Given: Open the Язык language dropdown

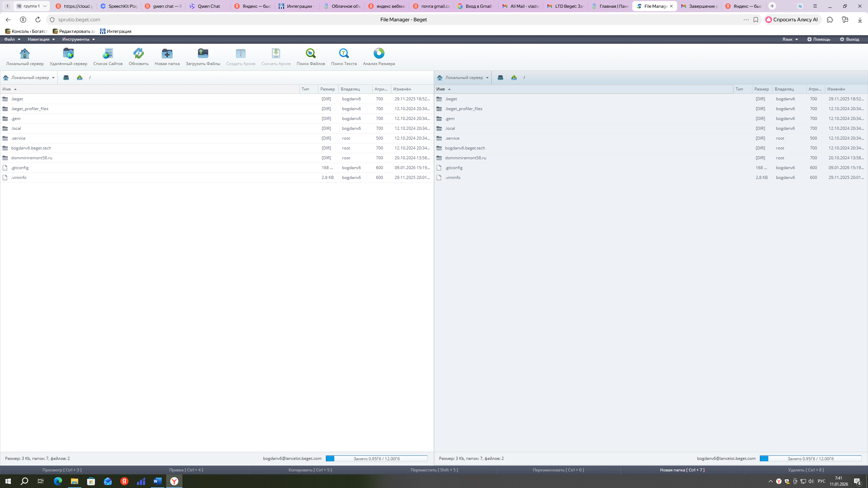Looking at the screenshot, I should 790,39.
